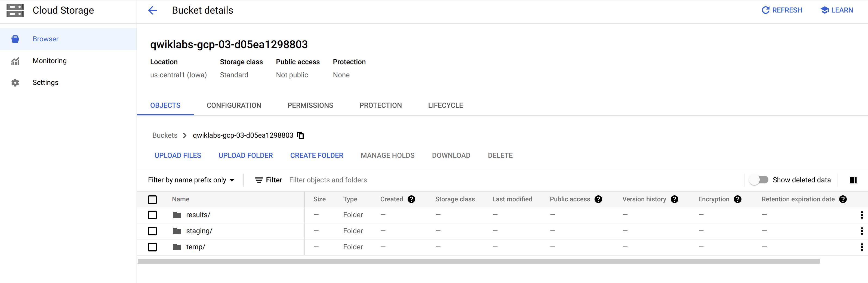Check the select-all checkbox in table header
This screenshot has height=283, width=868.
pyautogui.click(x=152, y=199)
